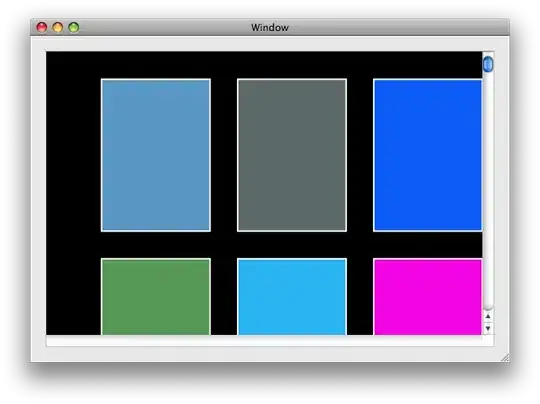The image size is (540, 404).
Task: Click the blue vertical scrollbar thumb
Action: coord(488,64)
